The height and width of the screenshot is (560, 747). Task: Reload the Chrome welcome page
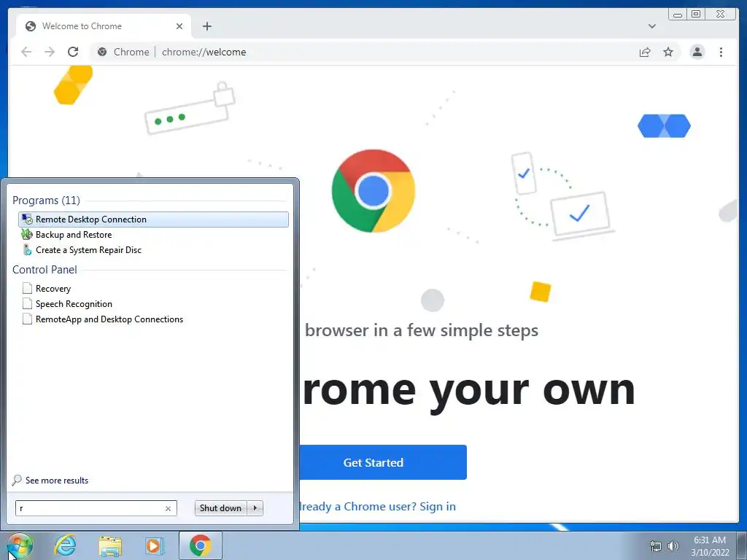tap(73, 52)
